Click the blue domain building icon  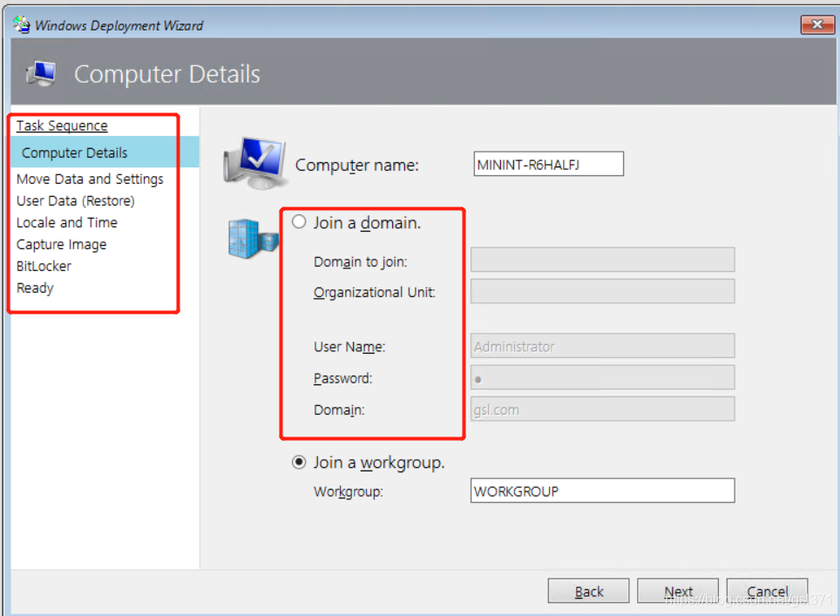coord(254,239)
